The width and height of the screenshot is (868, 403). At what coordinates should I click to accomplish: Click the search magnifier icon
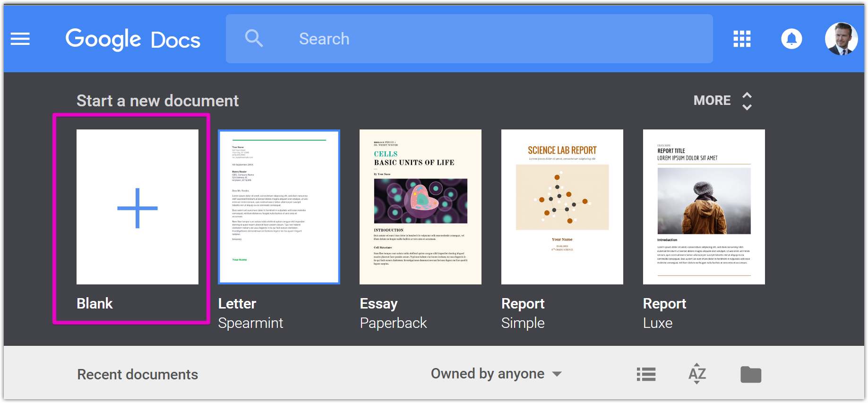coord(254,38)
